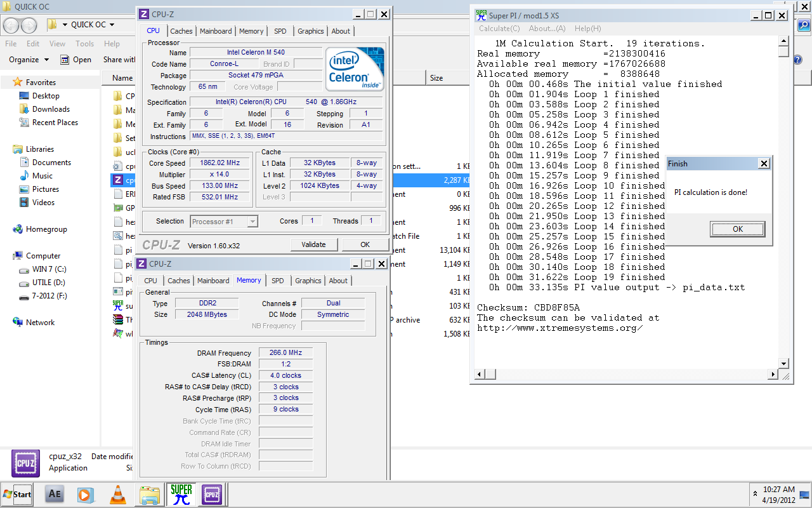Viewport: 812px width, 508px height.
Task: Open Recent Places in sidebar
Action: tap(55, 123)
